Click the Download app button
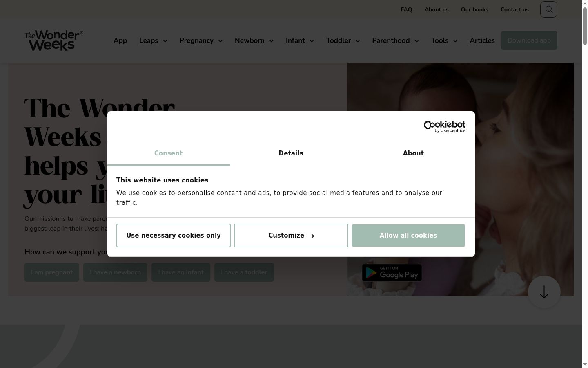Image resolution: width=588 pixels, height=368 pixels. (529, 40)
